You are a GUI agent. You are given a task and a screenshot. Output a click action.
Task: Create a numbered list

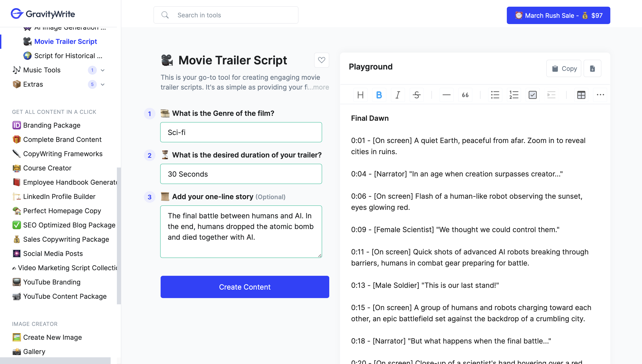pos(514,95)
